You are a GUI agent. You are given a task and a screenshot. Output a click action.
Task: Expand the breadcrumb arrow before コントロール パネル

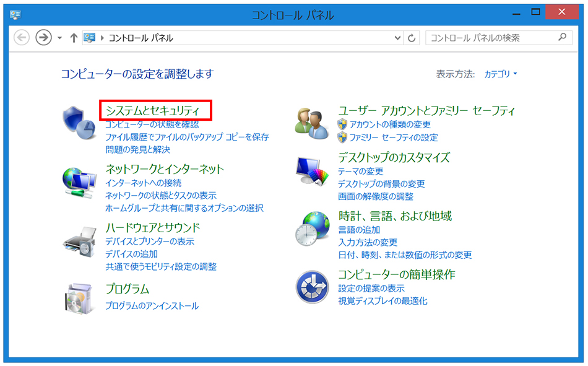click(102, 38)
